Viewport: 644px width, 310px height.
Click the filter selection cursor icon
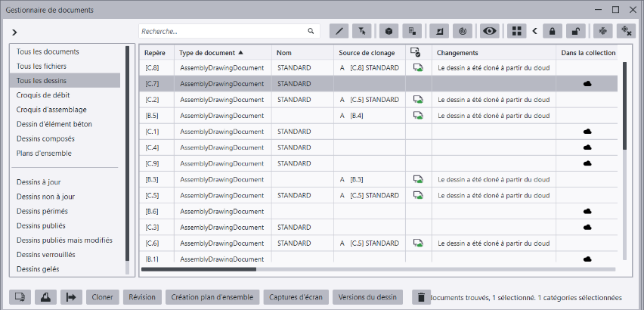coord(362,31)
